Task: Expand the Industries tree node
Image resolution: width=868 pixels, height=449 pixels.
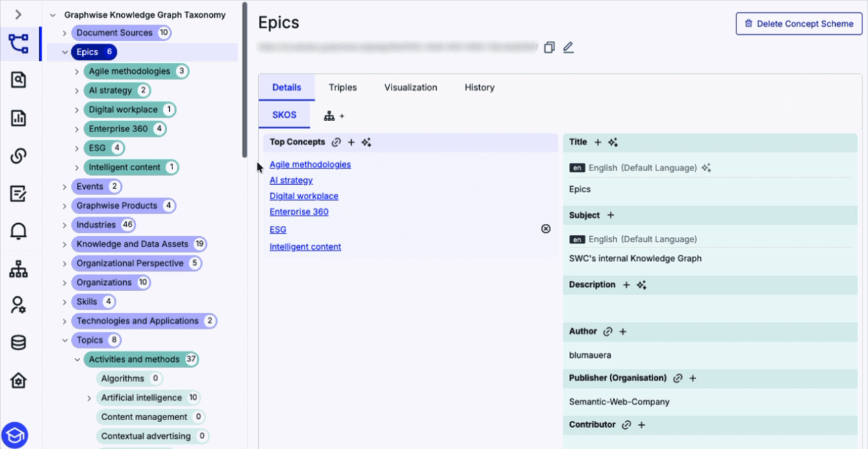Action: (65, 224)
